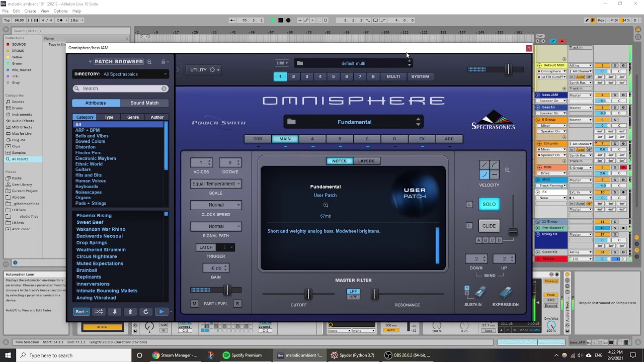Switch to the ARP tab

[449, 139]
